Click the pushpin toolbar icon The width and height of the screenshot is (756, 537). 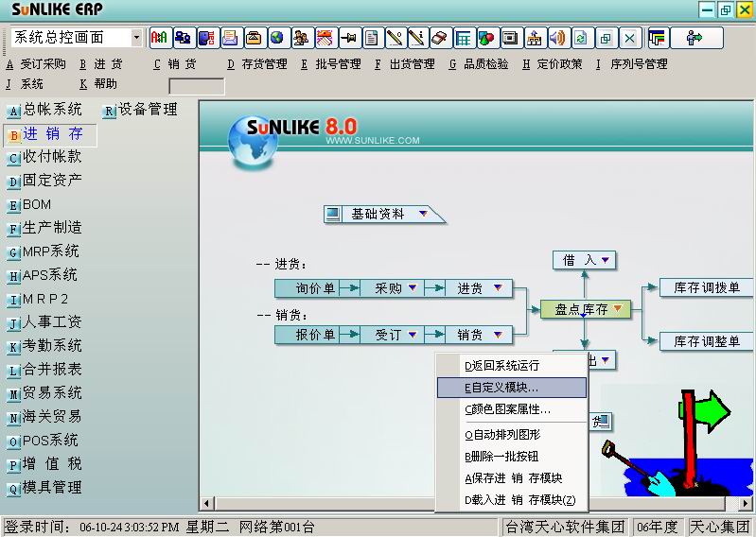(349, 38)
